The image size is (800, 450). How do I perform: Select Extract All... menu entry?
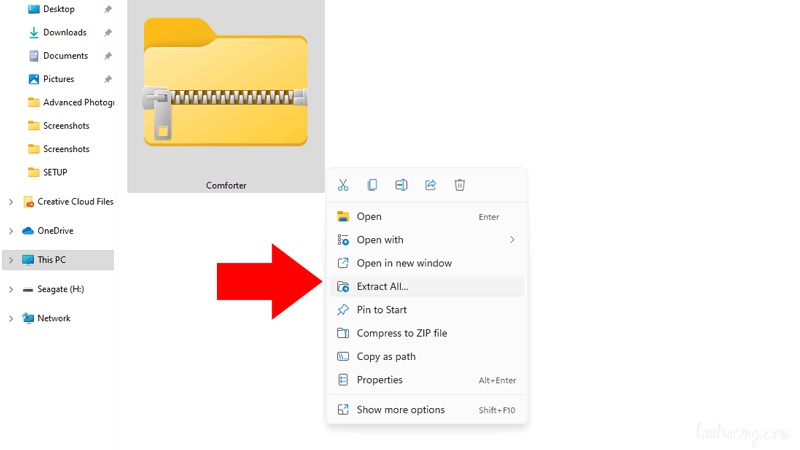point(427,286)
